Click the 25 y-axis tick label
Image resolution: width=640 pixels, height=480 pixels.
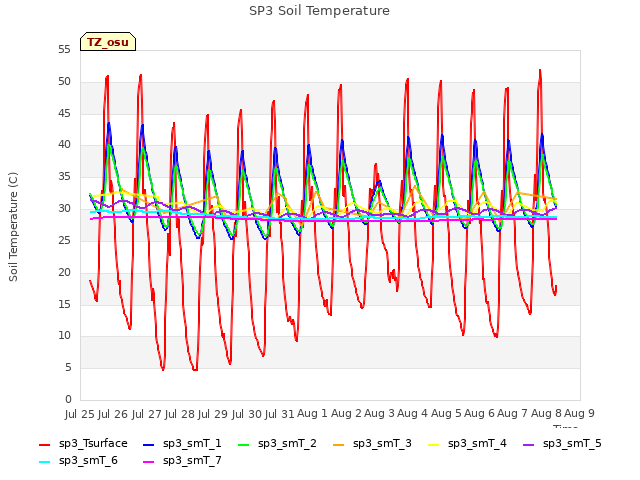(x=64, y=240)
